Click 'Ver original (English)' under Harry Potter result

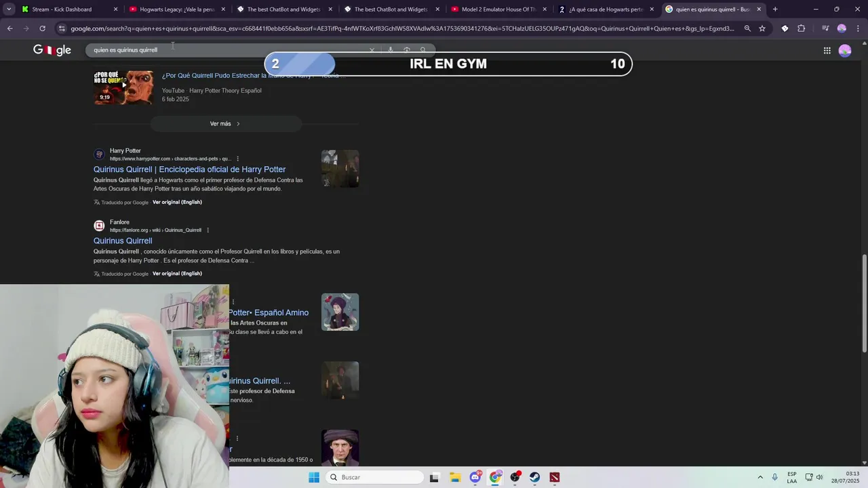177,202
